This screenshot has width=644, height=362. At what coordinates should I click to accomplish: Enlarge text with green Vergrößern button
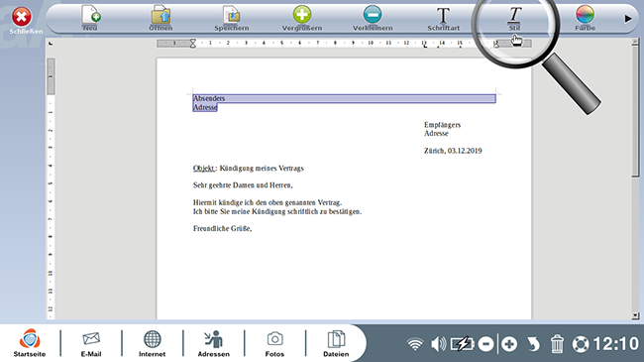click(302, 18)
